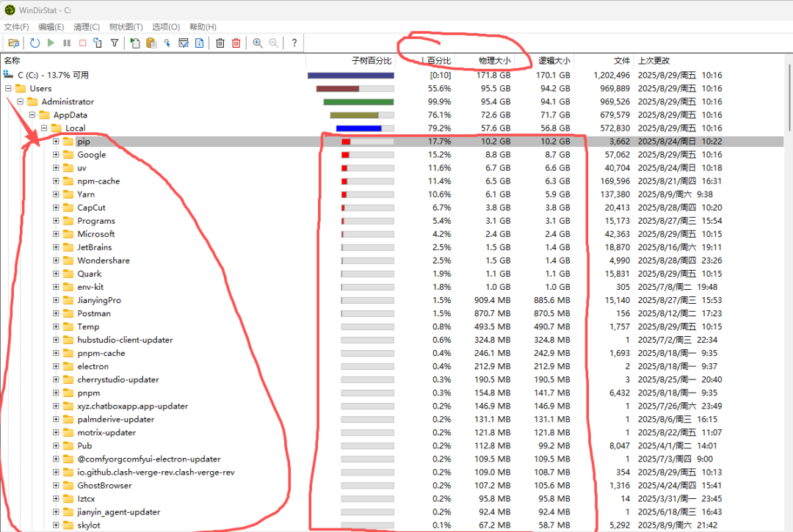Viewport: 793px width, 532px height.
Task: Select the Google folder row
Action: point(92,155)
